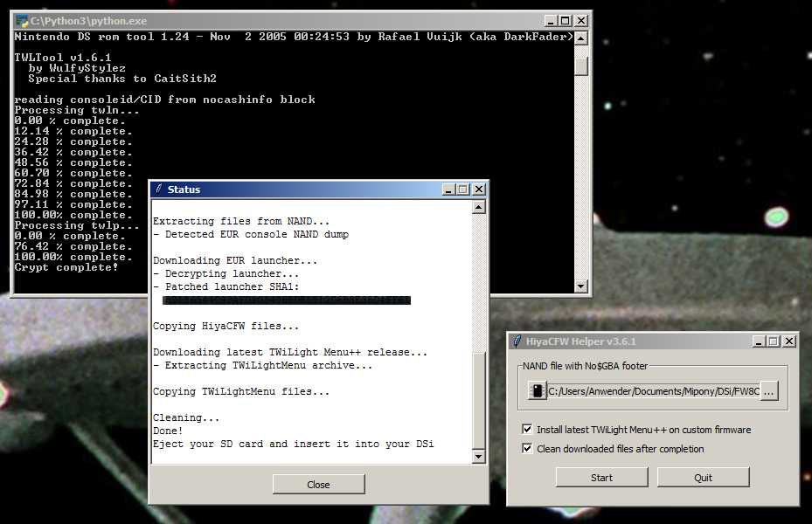Click the console window scroll down arrow

581,286
